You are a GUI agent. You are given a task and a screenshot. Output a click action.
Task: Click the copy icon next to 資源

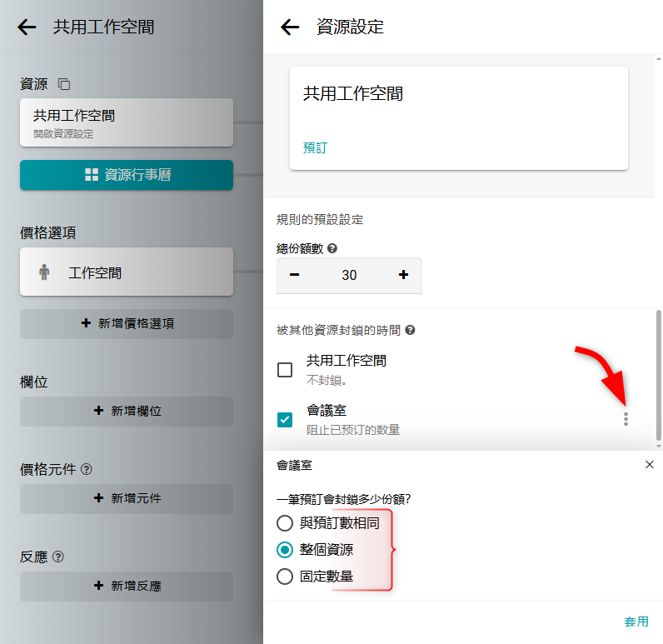(x=64, y=84)
